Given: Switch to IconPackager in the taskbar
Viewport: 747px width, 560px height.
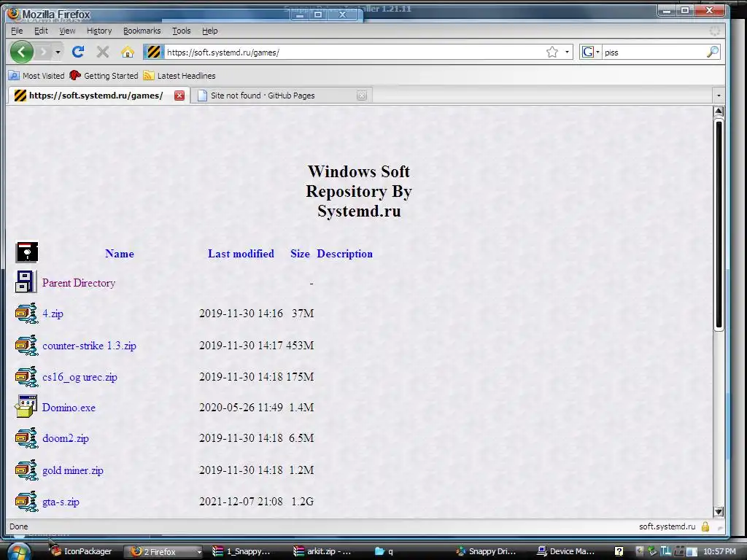Looking at the screenshot, I should click(x=82, y=551).
